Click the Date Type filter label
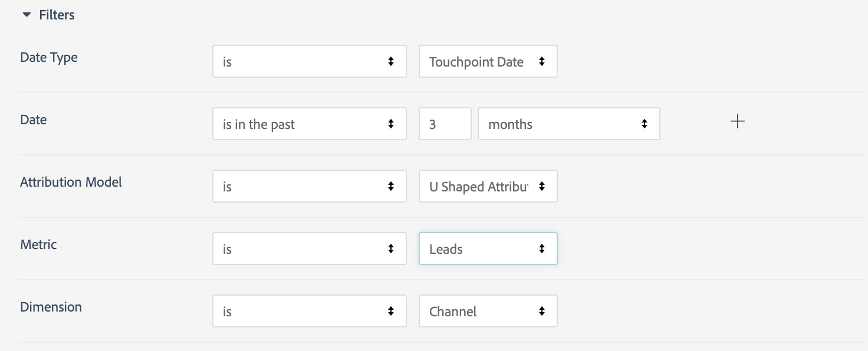Image resolution: width=868 pixels, height=351 pixels. point(49,58)
